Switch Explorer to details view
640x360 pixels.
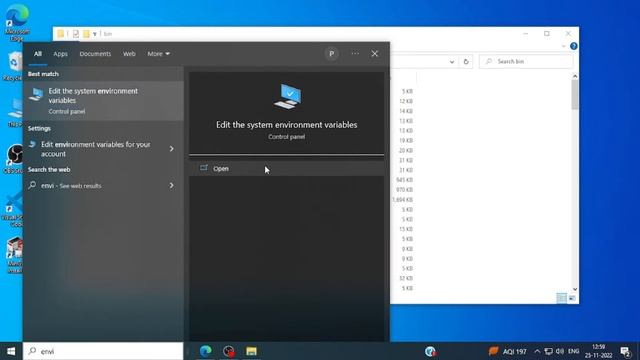tap(562, 298)
